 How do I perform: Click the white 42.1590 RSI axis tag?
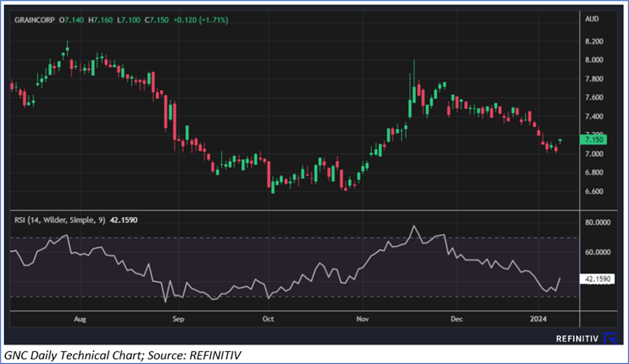pyautogui.click(x=596, y=279)
